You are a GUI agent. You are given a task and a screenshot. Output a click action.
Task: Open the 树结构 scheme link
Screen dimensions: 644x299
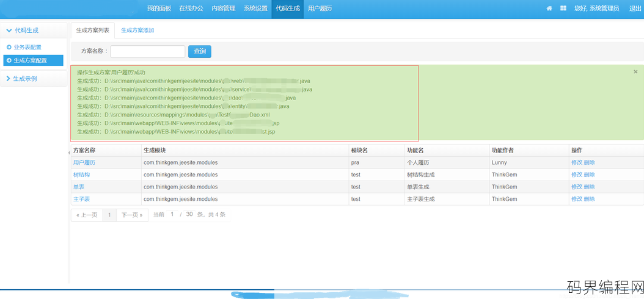81,175
